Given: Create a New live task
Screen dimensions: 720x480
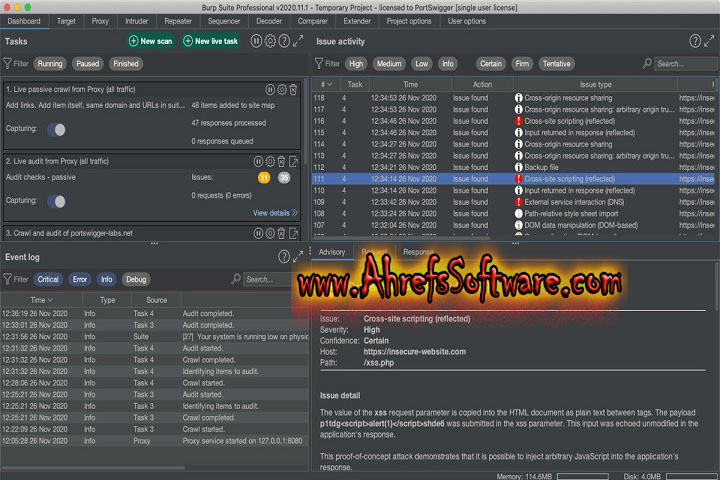Looking at the screenshot, I should coord(211,41).
